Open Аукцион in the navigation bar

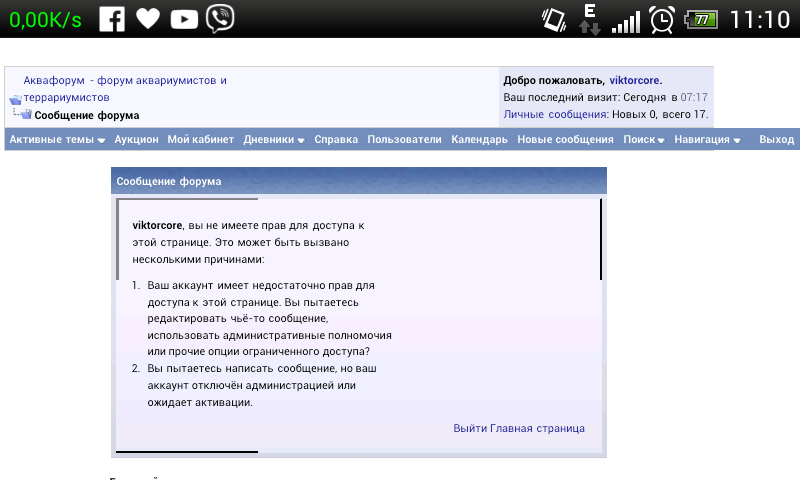136,140
